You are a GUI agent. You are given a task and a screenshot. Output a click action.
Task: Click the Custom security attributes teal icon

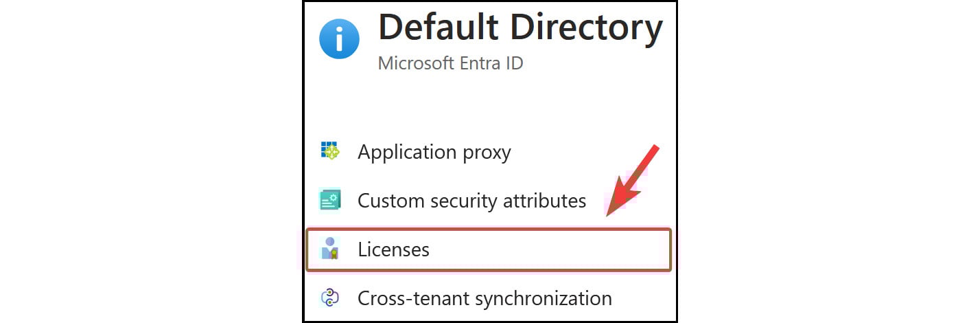(330, 200)
